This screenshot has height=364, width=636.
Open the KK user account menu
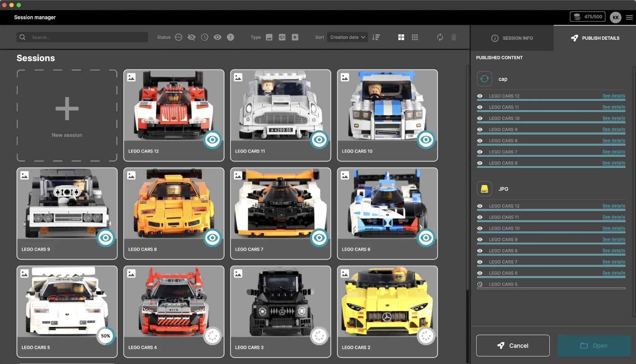(615, 18)
